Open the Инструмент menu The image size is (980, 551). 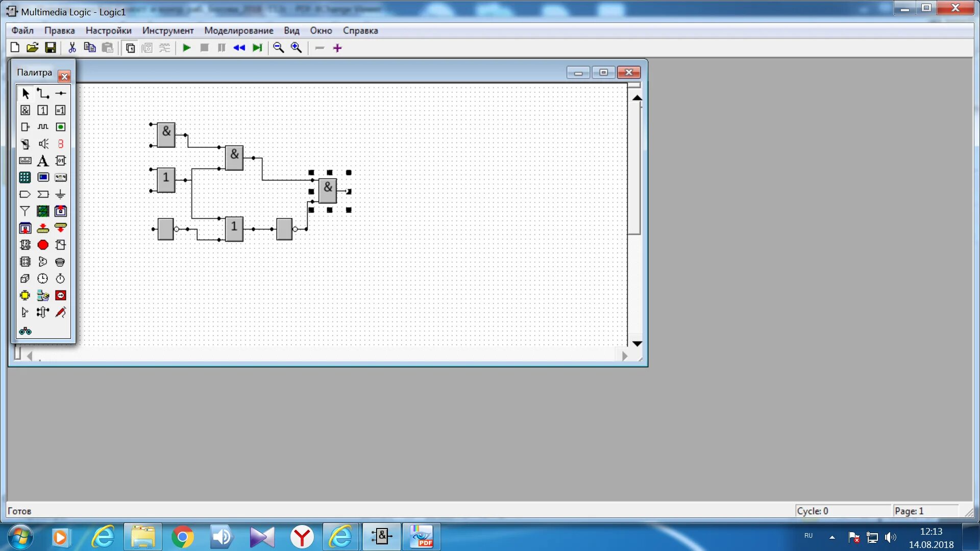[x=167, y=31]
